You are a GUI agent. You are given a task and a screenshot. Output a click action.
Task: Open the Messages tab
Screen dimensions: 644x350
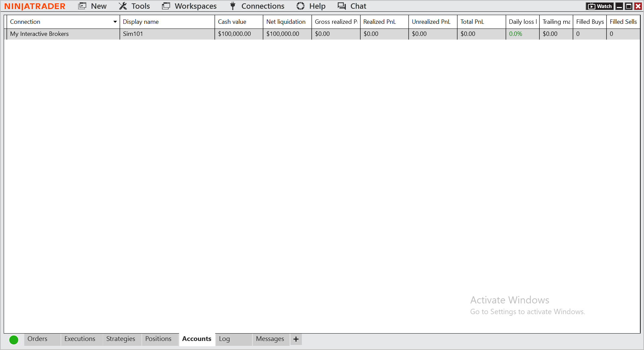coord(270,339)
